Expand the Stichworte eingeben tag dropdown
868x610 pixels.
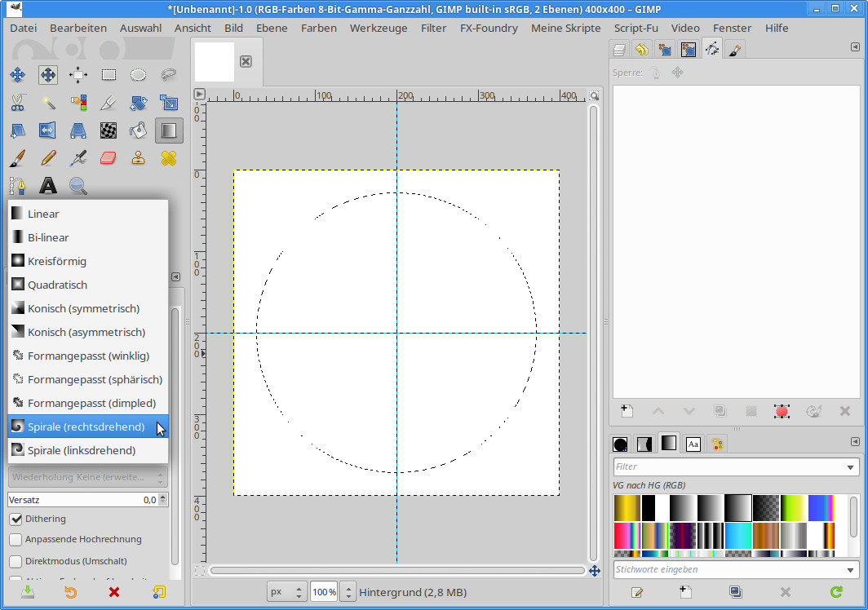click(x=852, y=569)
